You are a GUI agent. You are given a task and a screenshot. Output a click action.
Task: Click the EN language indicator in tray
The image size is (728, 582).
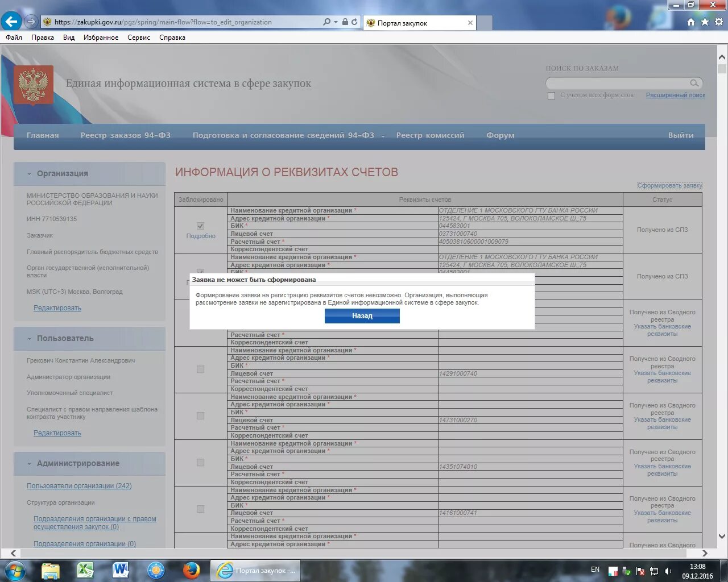click(595, 569)
